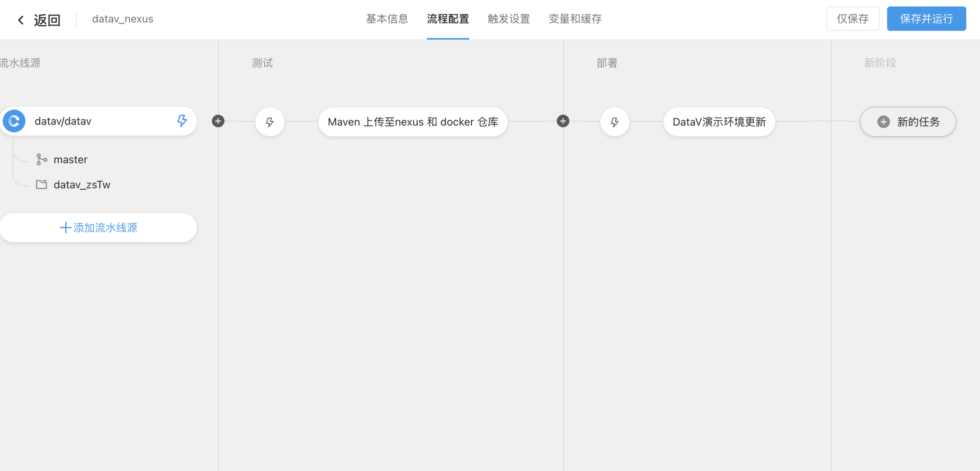The image size is (980, 471).
Task: Select the 流程配置 tab
Action: [448, 19]
